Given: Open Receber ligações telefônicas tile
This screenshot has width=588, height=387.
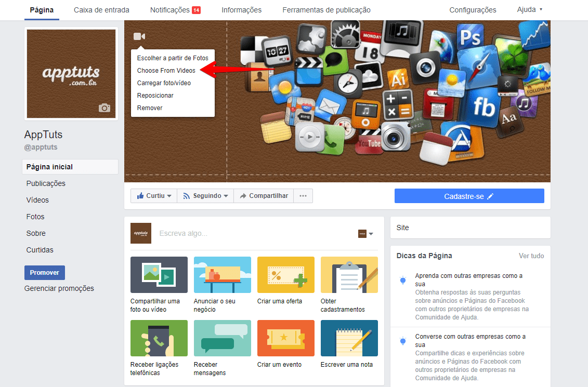Looking at the screenshot, I should pos(159,348).
